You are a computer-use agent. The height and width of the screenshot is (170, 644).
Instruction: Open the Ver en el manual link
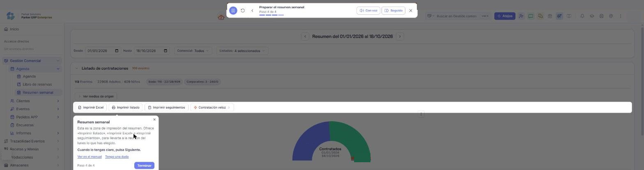[90, 156]
